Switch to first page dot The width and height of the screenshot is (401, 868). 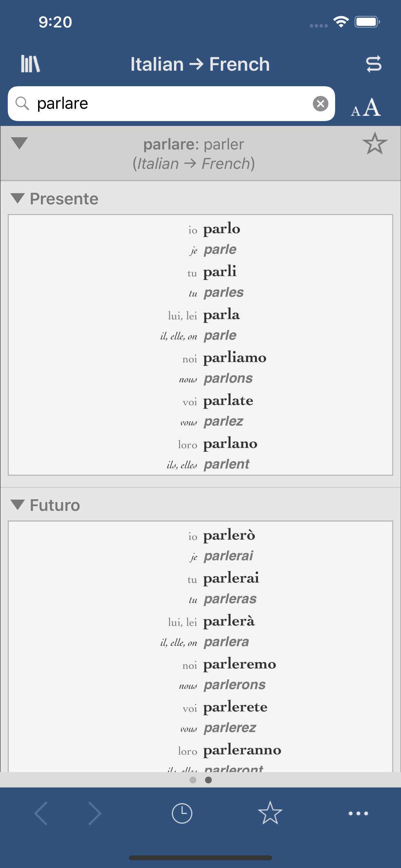click(x=193, y=780)
